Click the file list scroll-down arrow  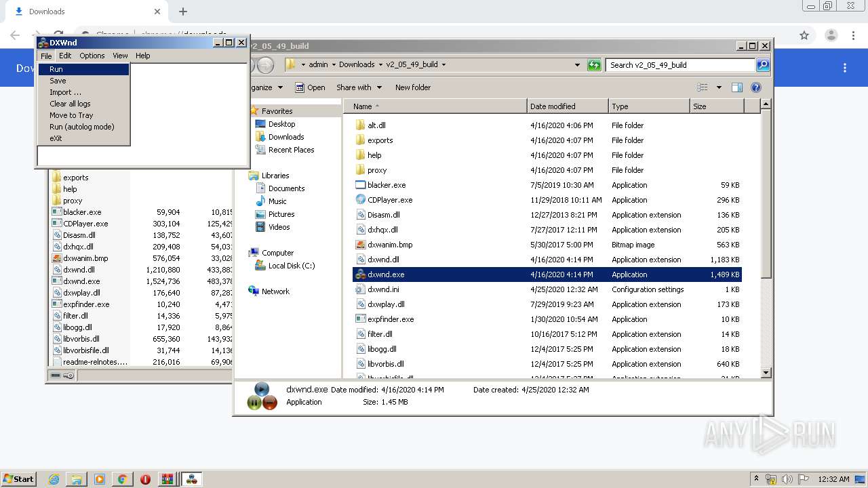pos(766,372)
